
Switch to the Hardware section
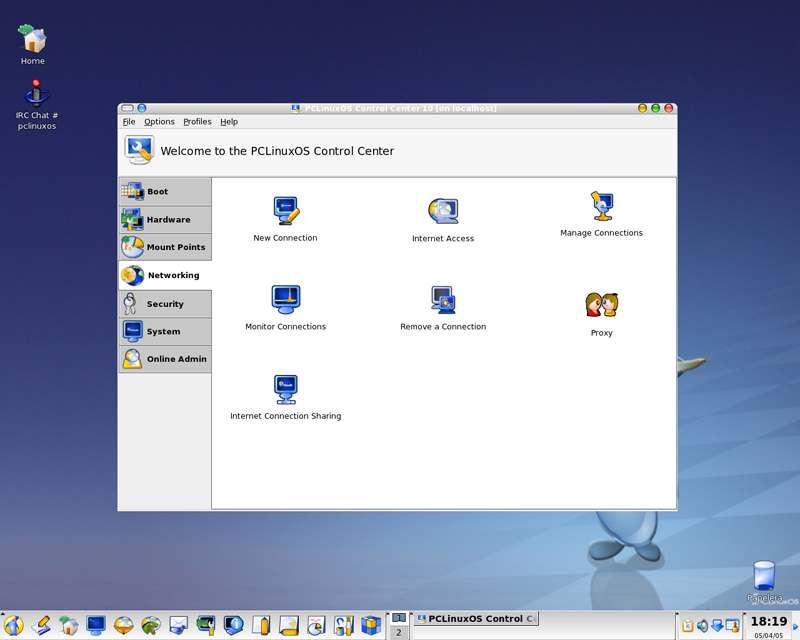(165, 219)
